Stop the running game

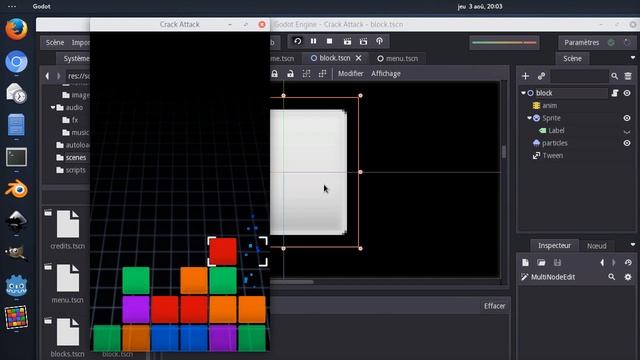(329, 41)
